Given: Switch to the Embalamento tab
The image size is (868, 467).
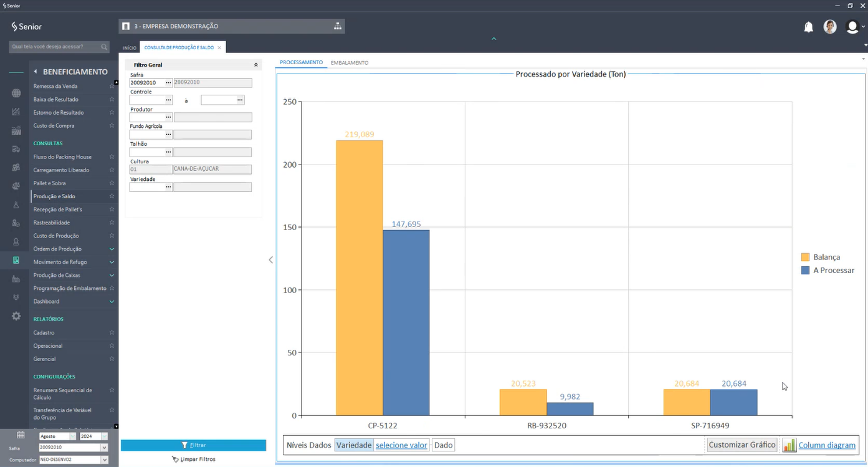Looking at the screenshot, I should (350, 63).
